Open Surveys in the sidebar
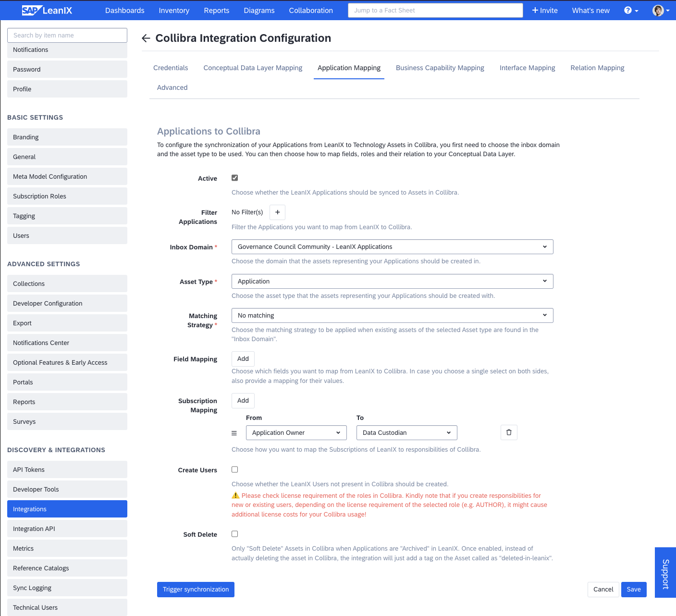Screen dimensions: 676x616 (x=67, y=421)
